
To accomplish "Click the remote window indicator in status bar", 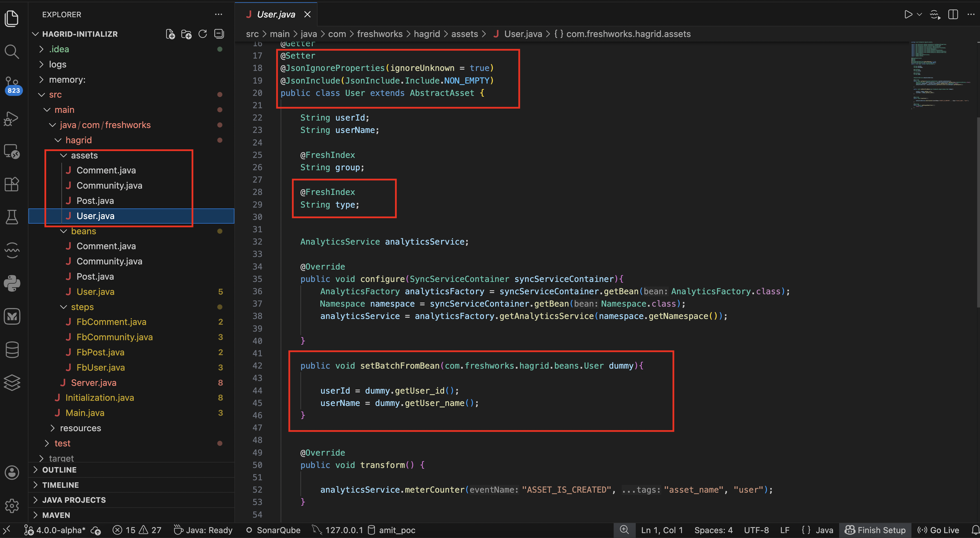I will [7, 530].
